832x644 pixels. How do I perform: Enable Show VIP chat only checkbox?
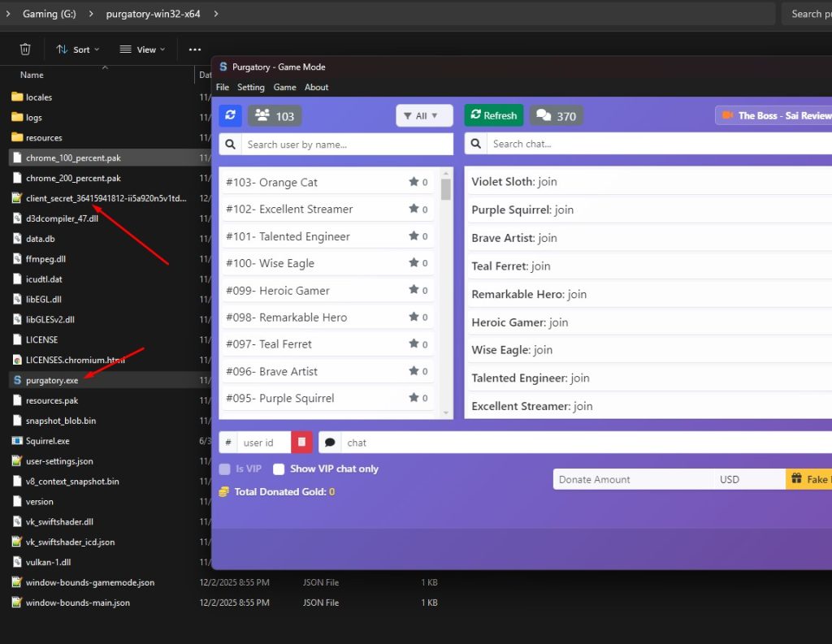pyautogui.click(x=279, y=469)
